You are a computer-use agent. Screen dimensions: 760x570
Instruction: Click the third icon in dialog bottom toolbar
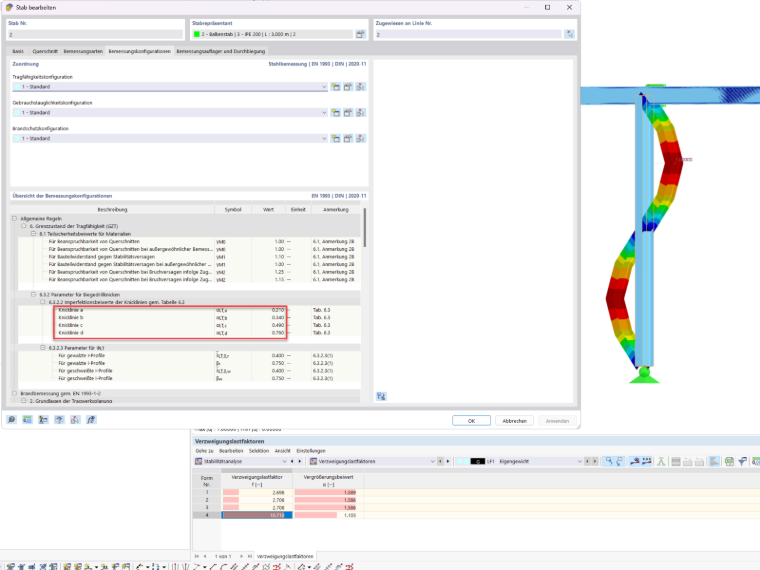point(43,420)
